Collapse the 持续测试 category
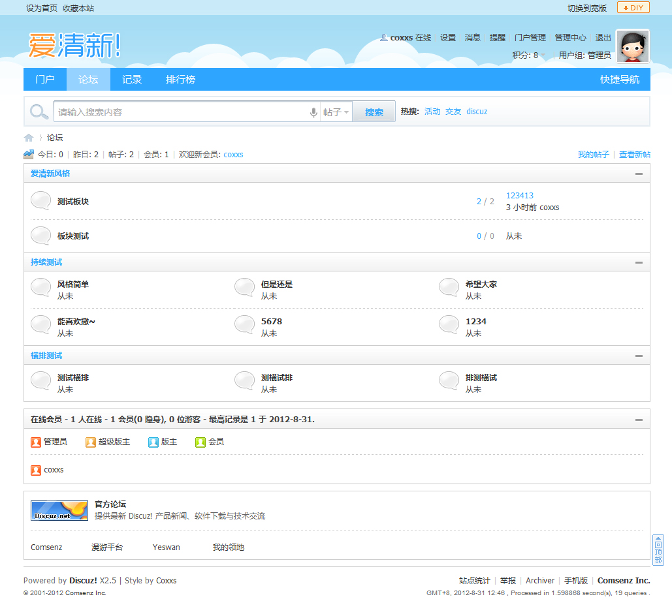The height and width of the screenshot is (616, 672). [x=639, y=262]
